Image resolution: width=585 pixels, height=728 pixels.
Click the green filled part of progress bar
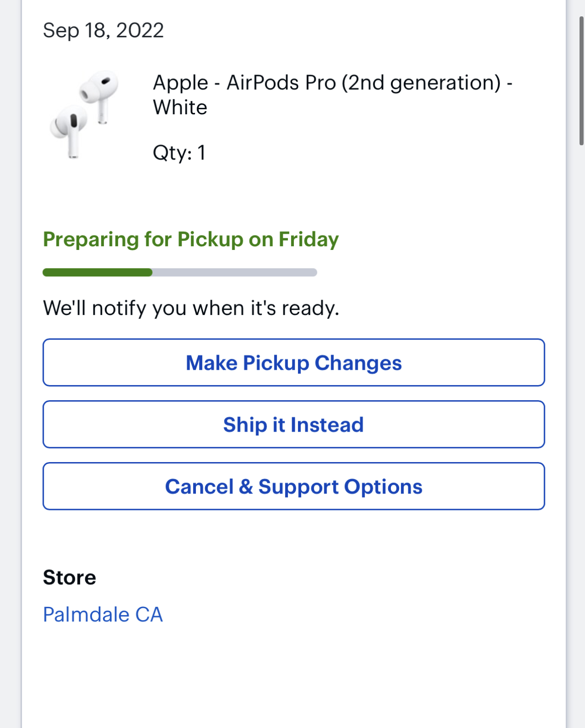97,272
